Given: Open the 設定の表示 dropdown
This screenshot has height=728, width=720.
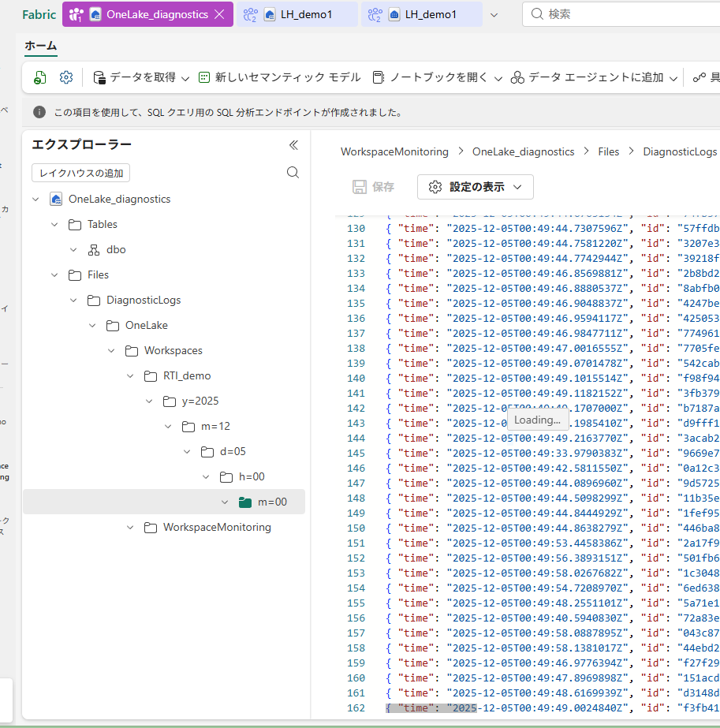Looking at the screenshot, I should [x=476, y=187].
